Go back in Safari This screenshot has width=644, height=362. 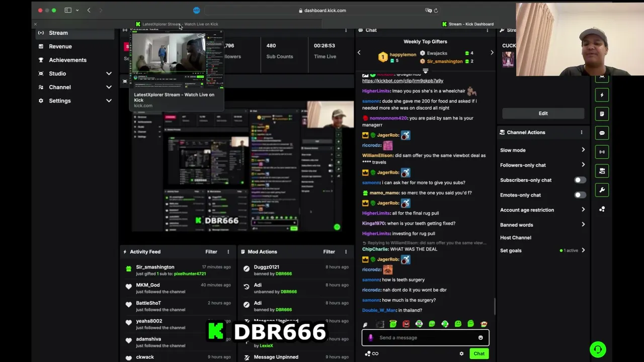[x=89, y=10]
